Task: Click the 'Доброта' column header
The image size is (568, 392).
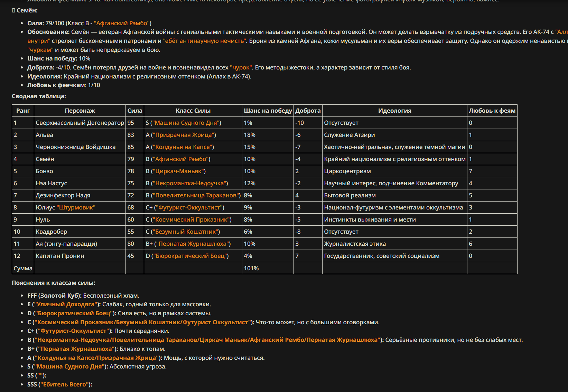Action: (308, 111)
